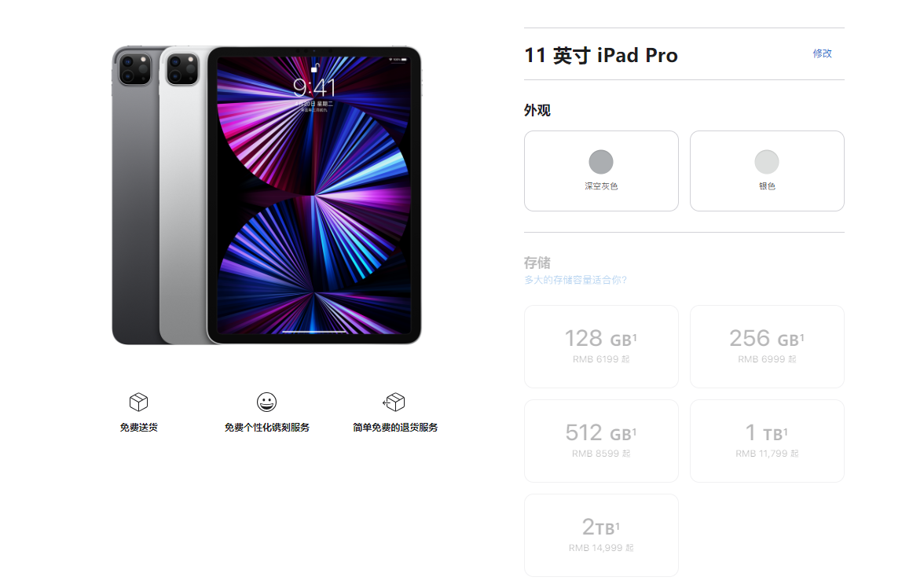The height and width of the screenshot is (588, 924).
Task: Click the iPad Pro product image
Action: (267, 195)
